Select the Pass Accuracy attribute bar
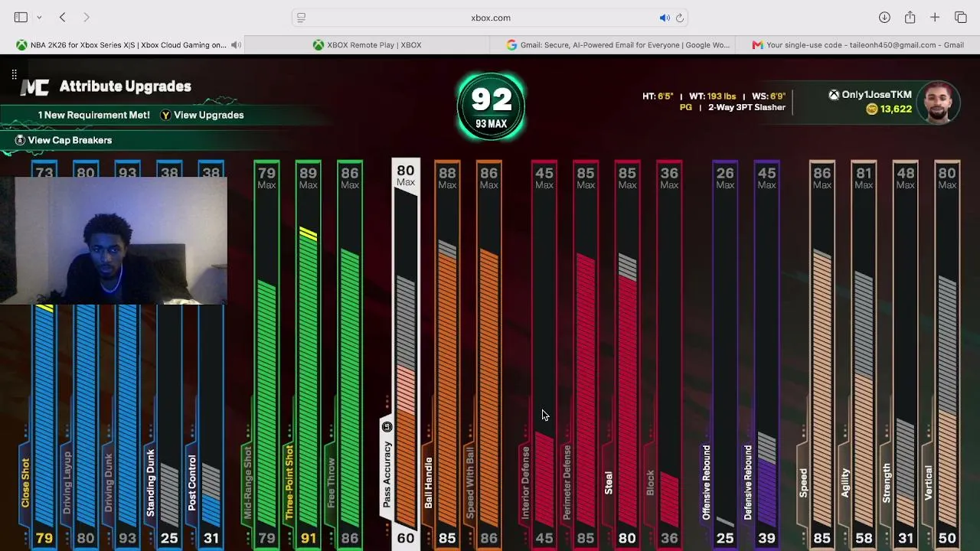The height and width of the screenshot is (551, 980). point(406,354)
